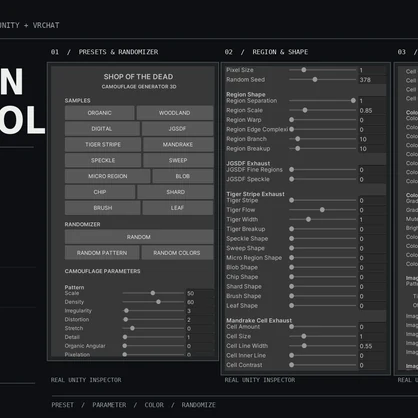418x418 pixels.
Task: Apply the SHARD sample preset
Action: 175,192
